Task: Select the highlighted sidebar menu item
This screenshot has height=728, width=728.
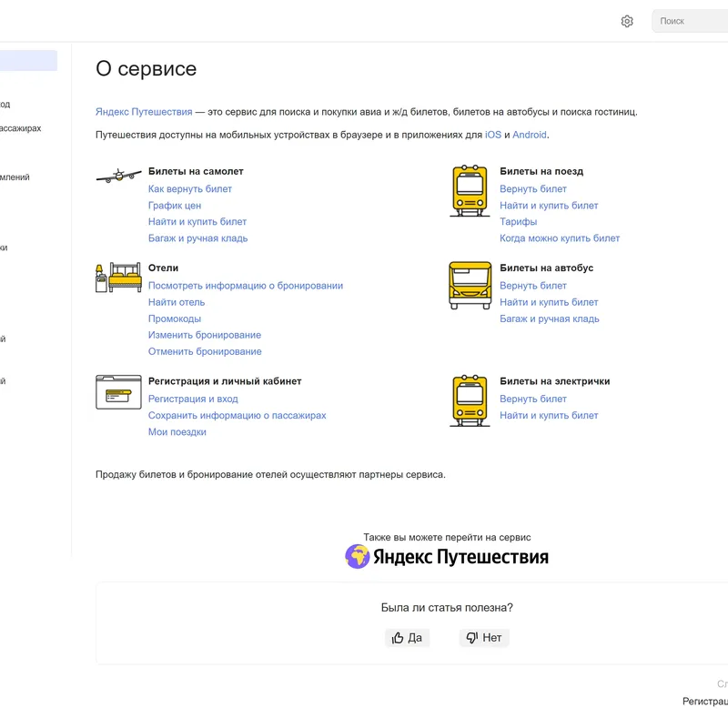Action: click(x=27, y=61)
